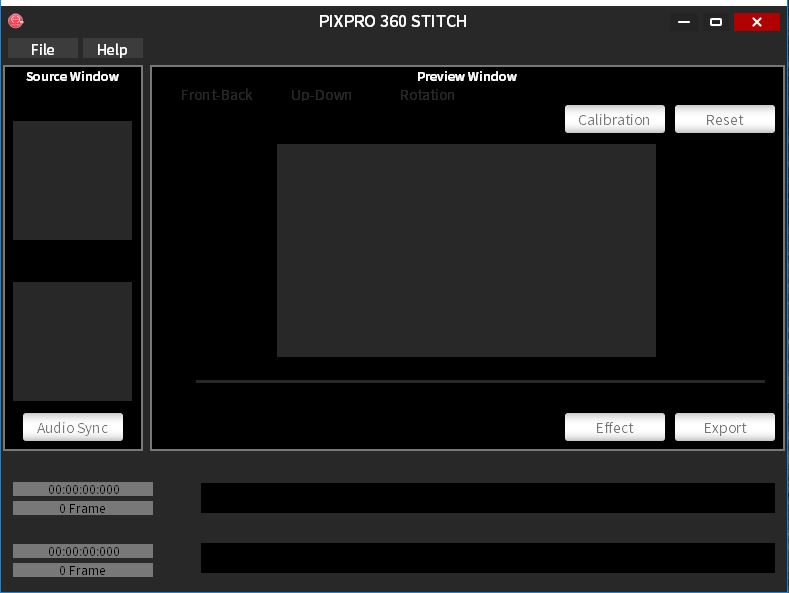Click the Reset button
This screenshot has width=789, height=593.
[x=724, y=119]
